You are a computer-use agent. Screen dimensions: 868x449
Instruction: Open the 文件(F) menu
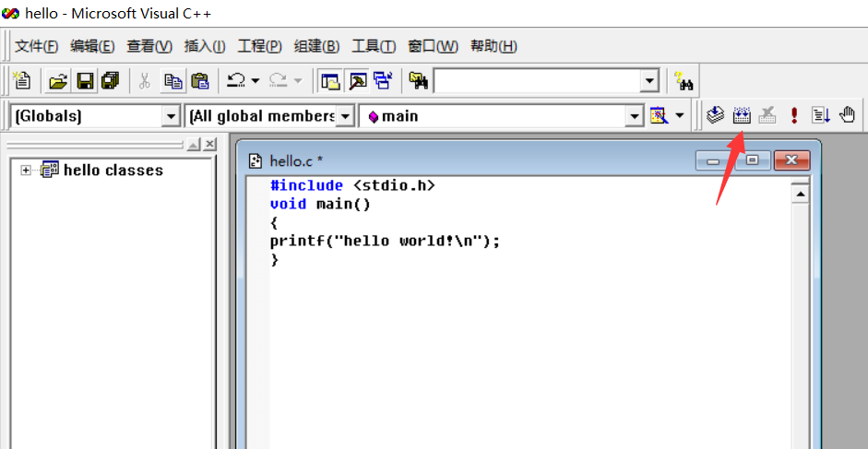(37, 46)
